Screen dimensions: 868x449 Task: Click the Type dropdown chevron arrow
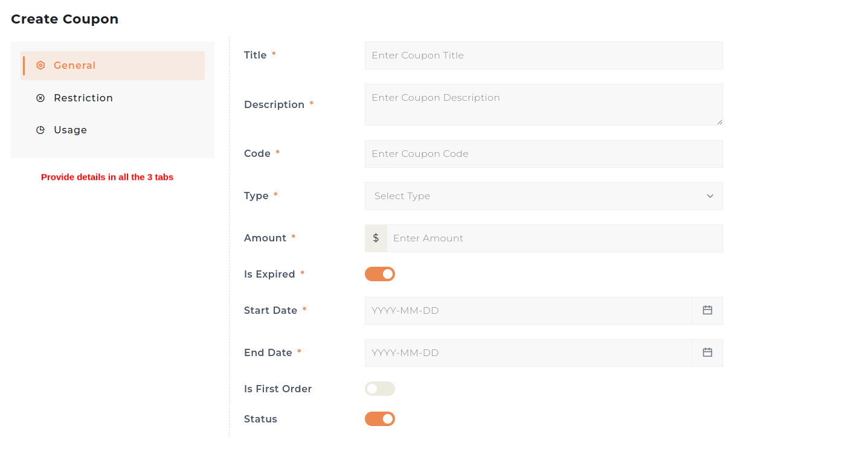click(x=710, y=196)
